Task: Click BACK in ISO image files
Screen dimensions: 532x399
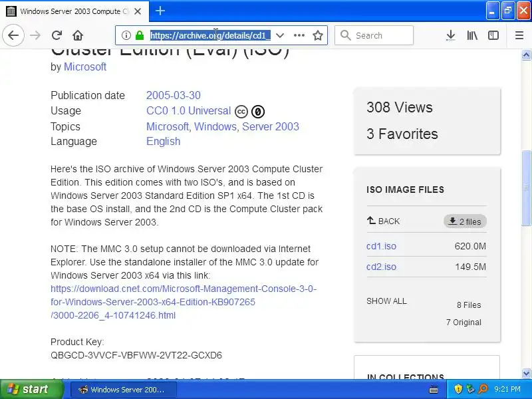Action: point(384,221)
